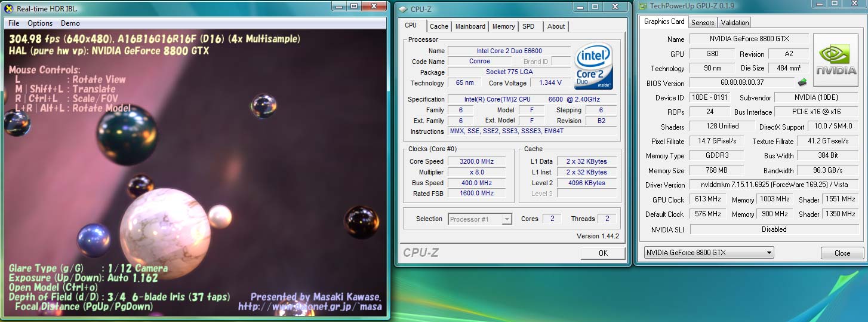Click the CPU Name field Intel Core 2 Duo E6600
Viewport: 868px width, 322px height.
click(509, 51)
